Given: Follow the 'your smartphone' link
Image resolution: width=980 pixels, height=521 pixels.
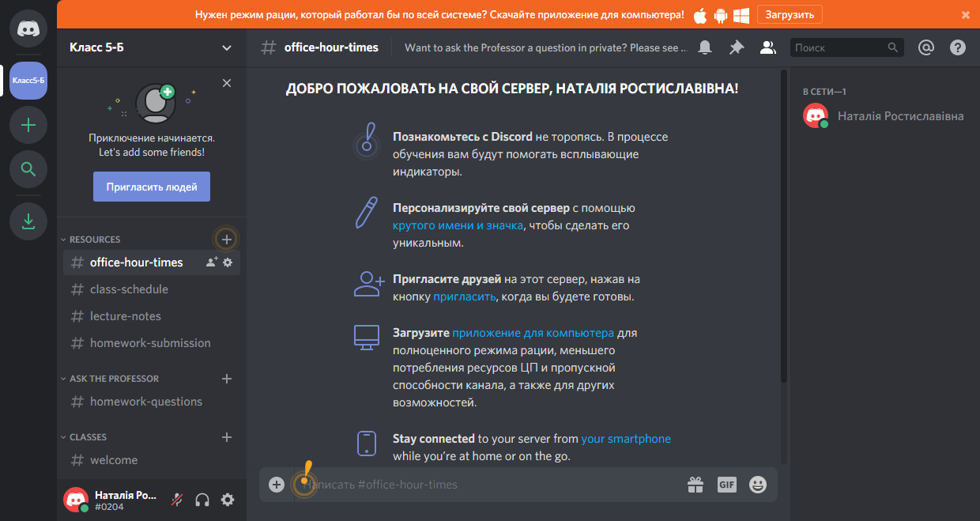Looking at the screenshot, I should (x=626, y=439).
